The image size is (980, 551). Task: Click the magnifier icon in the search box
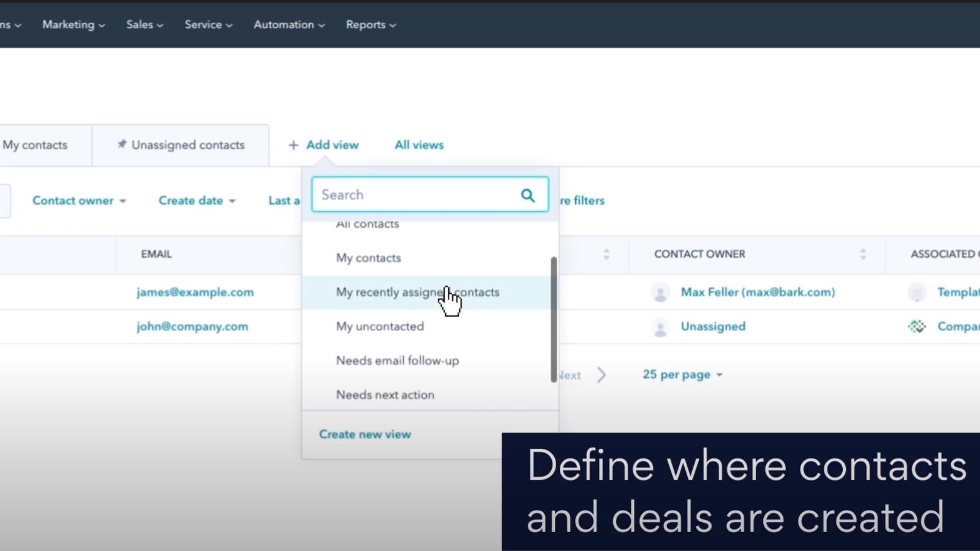click(x=527, y=195)
